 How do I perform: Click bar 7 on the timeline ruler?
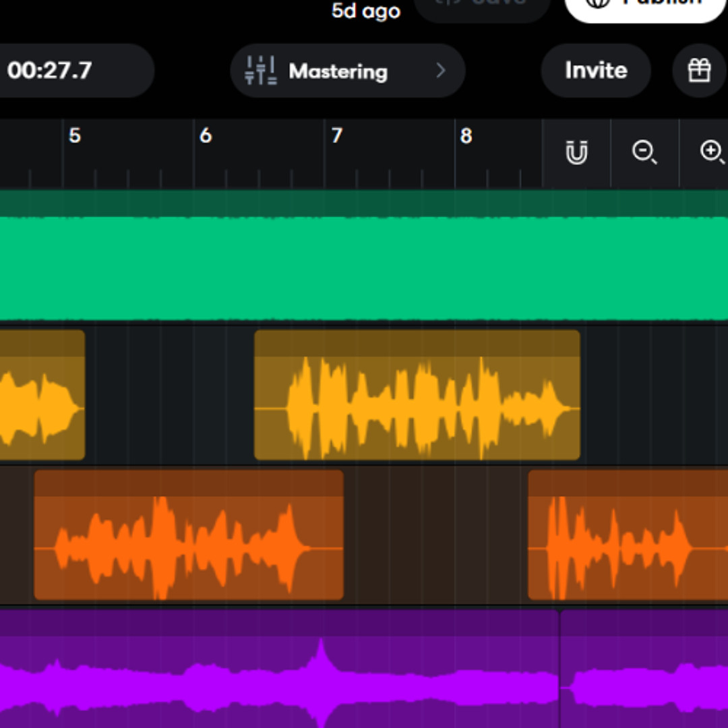click(x=336, y=136)
